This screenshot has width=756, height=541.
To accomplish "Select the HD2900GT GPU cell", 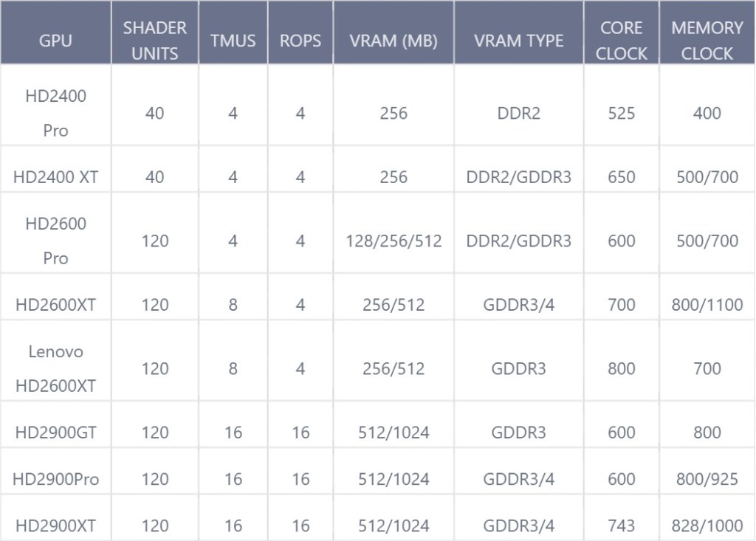I will [55, 433].
